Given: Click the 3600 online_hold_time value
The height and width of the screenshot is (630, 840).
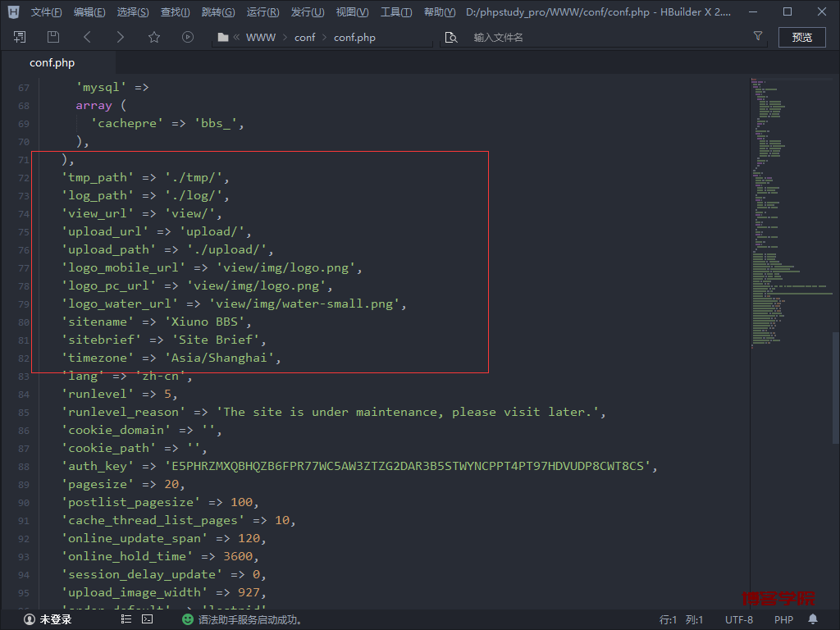Looking at the screenshot, I should 238,556.
